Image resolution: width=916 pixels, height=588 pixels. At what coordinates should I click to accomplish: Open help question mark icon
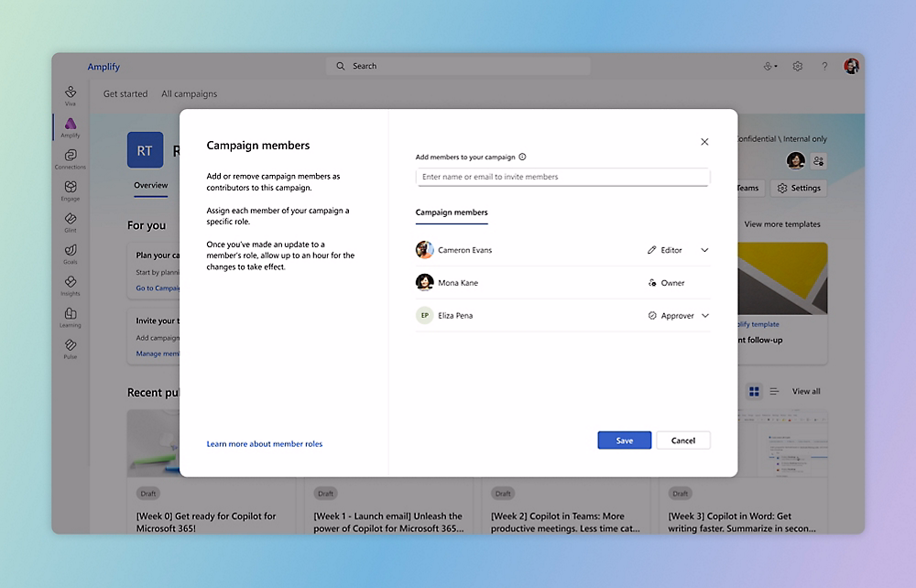pyautogui.click(x=824, y=66)
